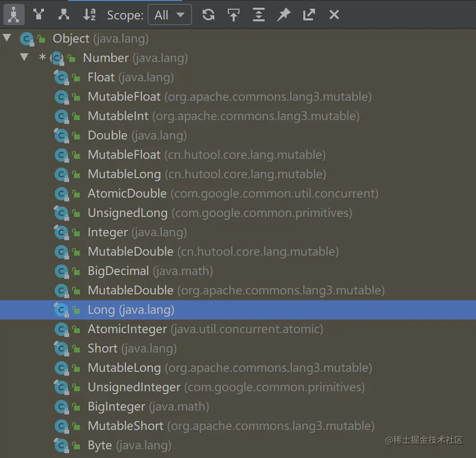Pin the hierarchy tab

point(284,15)
